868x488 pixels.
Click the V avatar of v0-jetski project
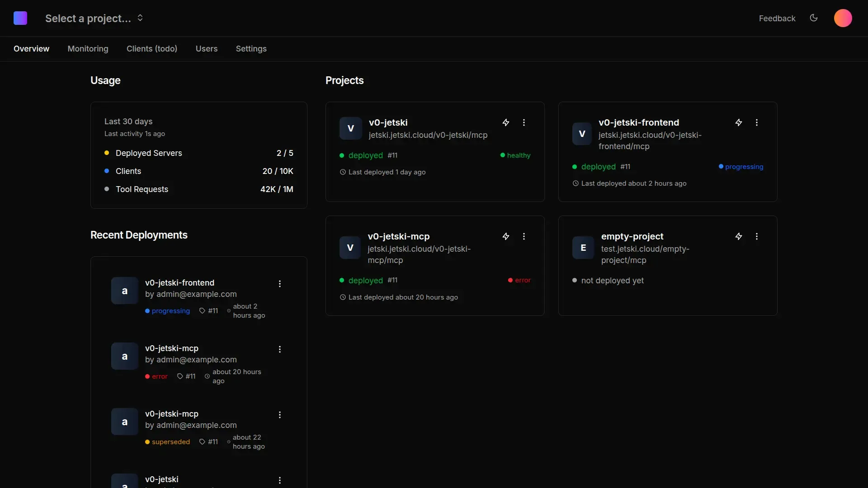coord(351,128)
